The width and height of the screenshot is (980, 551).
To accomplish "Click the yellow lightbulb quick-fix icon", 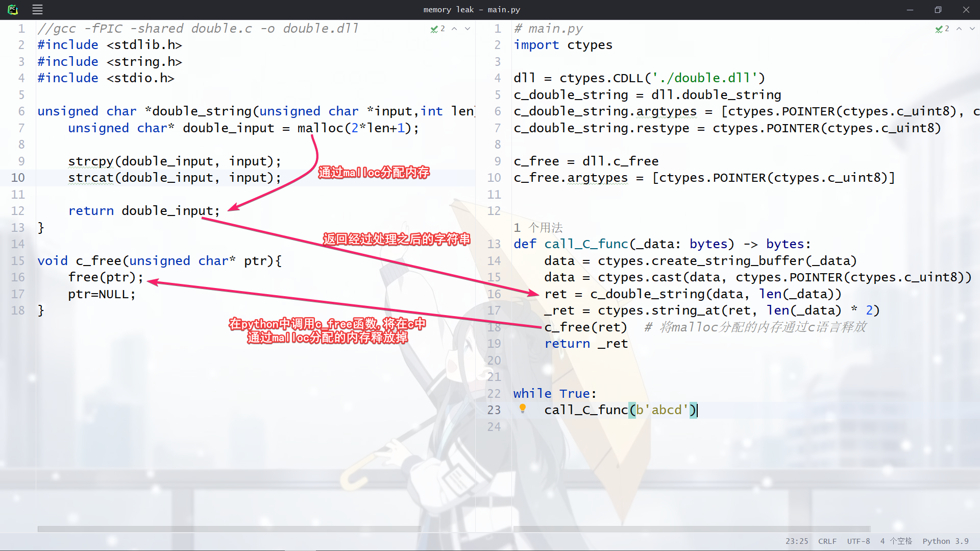I will (522, 409).
